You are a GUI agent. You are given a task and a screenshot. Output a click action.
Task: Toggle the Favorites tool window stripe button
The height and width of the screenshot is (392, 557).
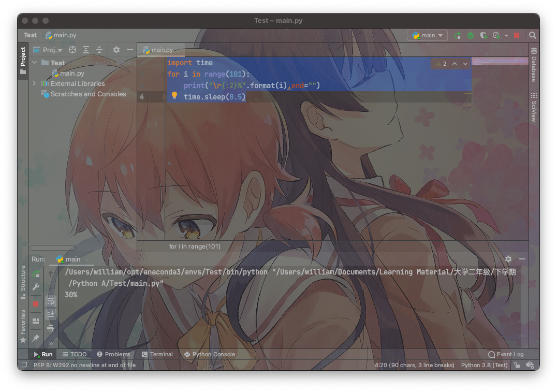tap(23, 326)
